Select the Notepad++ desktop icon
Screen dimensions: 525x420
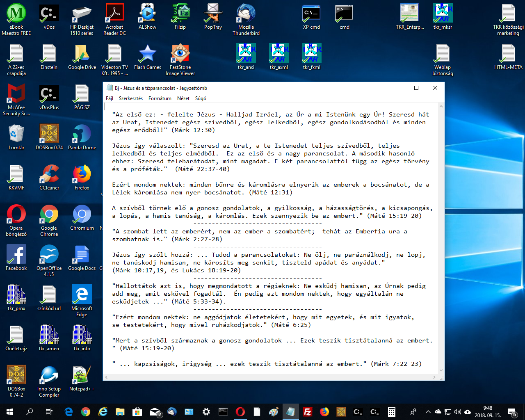[82, 379]
